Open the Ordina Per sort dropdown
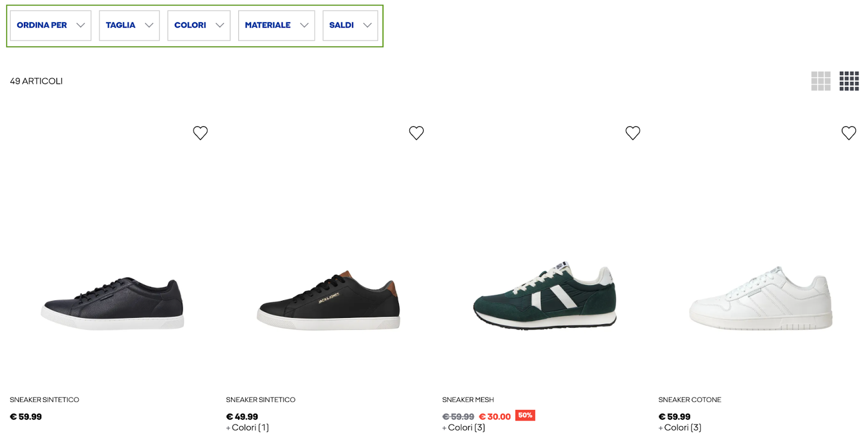This screenshot has height=436, width=868. point(50,25)
